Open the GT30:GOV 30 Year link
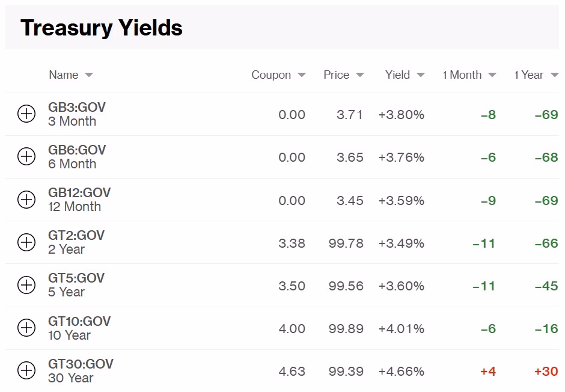 [71, 378]
